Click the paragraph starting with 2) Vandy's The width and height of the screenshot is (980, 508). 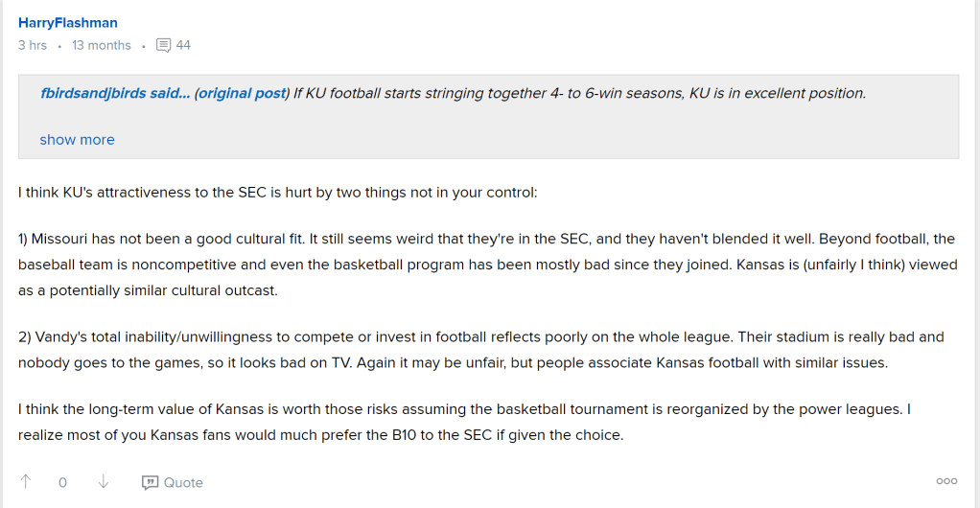pyautogui.click(x=480, y=350)
